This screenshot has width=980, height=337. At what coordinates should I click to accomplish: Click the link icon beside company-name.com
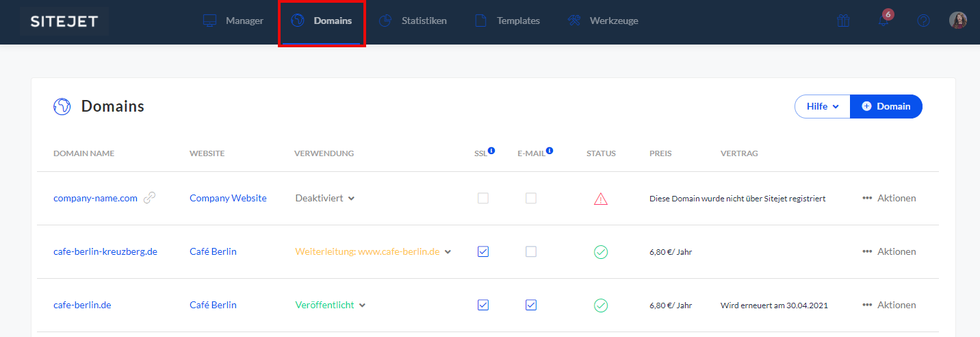tap(149, 198)
